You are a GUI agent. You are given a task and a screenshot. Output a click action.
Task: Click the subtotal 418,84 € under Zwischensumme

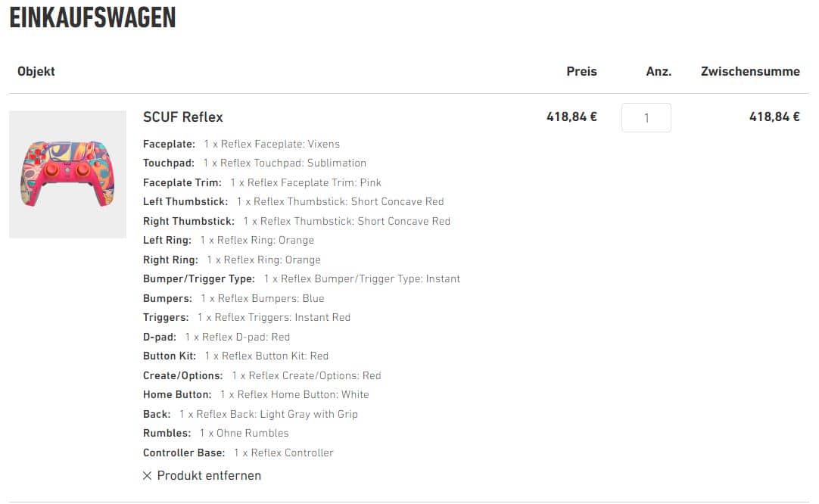(774, 117)
